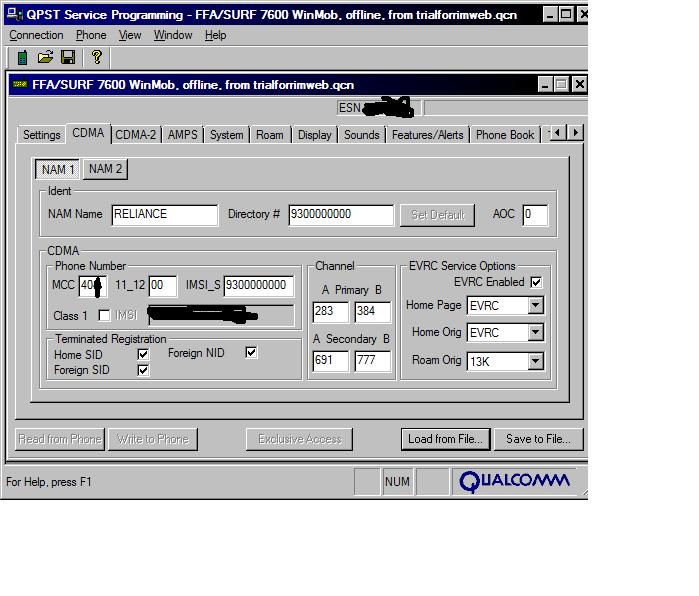Click the Primary A channel field
Screen dimensions: 699x596
(331, 312)
